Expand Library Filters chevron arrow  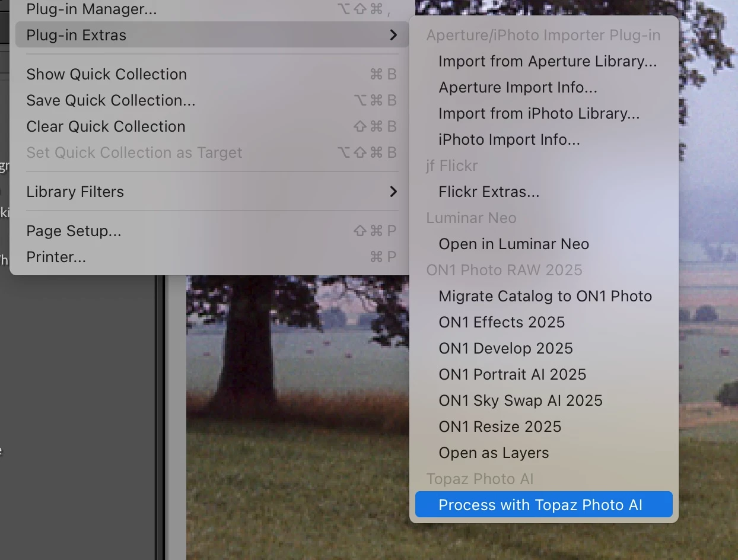tap(393, 192)
